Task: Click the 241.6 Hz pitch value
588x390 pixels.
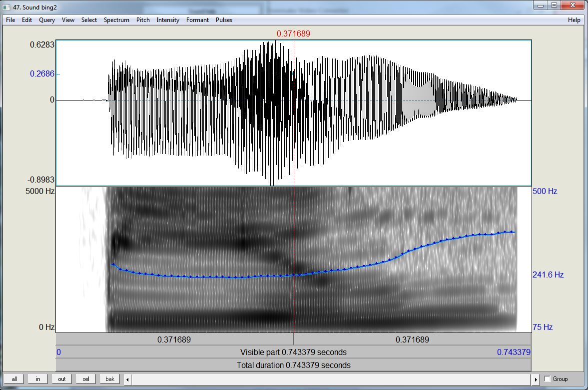Action: [x=548, y=275]
